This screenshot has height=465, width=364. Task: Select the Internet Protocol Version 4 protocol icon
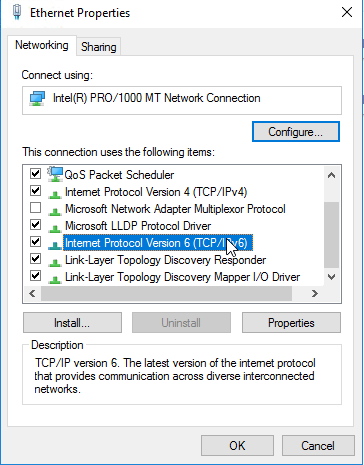(x=54, y=193)
